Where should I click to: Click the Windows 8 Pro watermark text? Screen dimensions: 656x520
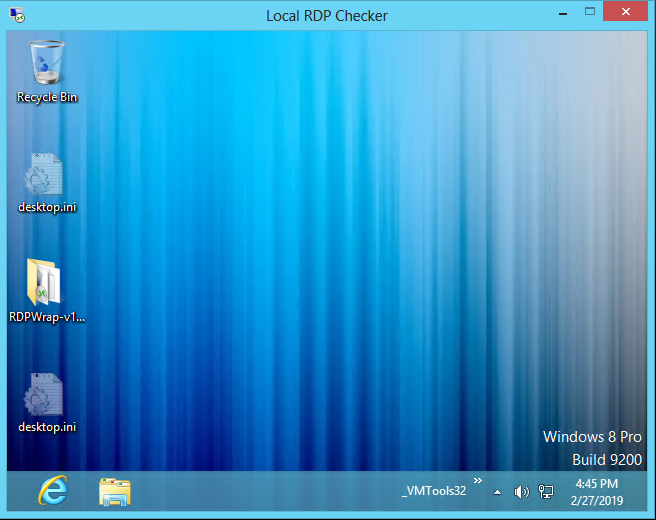click(x=592, y=437)
